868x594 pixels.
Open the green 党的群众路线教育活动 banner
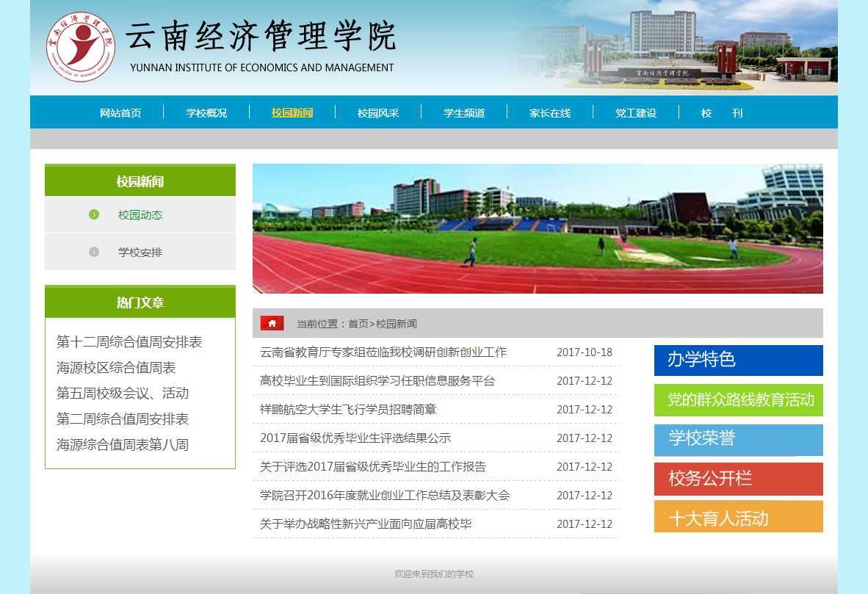tap(738, 400)
